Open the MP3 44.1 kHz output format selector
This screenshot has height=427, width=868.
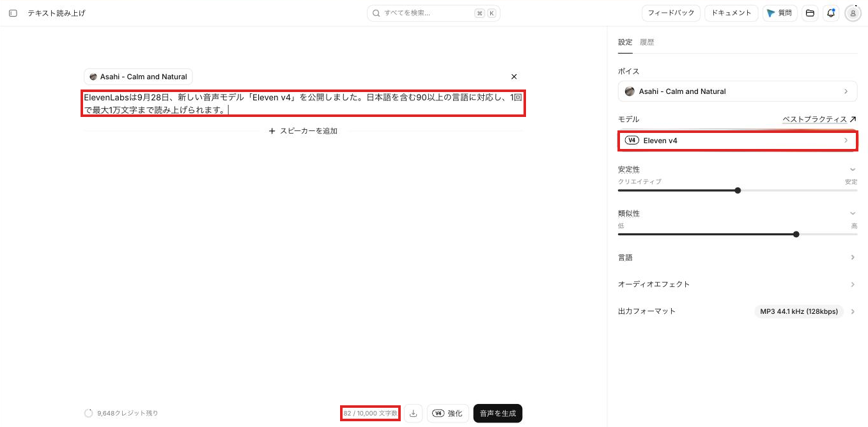click(x=799, y=311)
